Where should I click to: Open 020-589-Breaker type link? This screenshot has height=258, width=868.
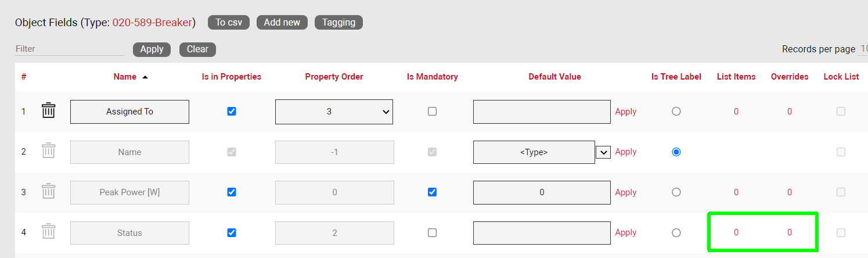(x=152, y=23)
